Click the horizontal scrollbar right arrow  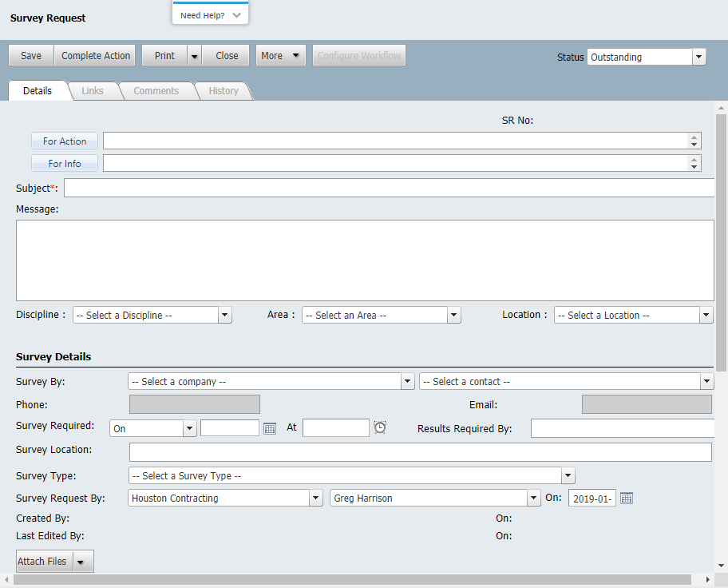point(707,580)
